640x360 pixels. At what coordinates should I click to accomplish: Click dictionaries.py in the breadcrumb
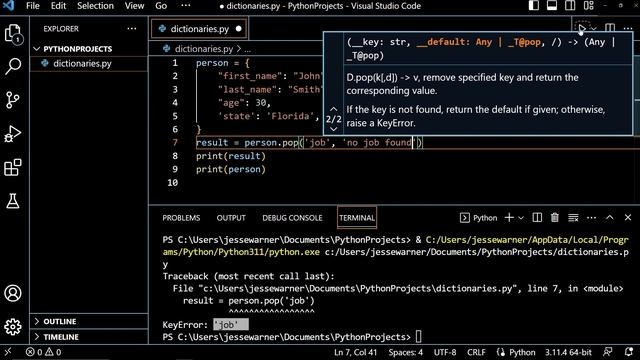[x=204, y=49]
